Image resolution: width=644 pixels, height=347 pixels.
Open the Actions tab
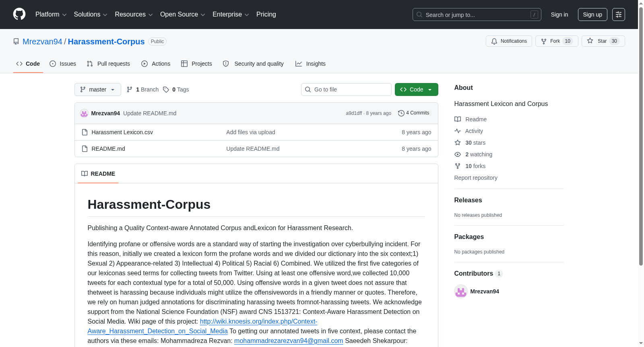click(x=156, y=64)
